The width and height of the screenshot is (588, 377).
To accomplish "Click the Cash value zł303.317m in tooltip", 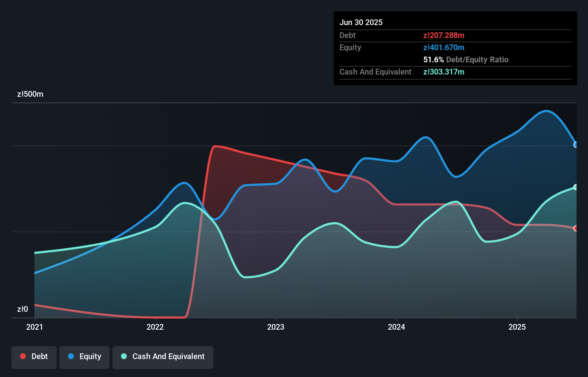I will 444,72.
